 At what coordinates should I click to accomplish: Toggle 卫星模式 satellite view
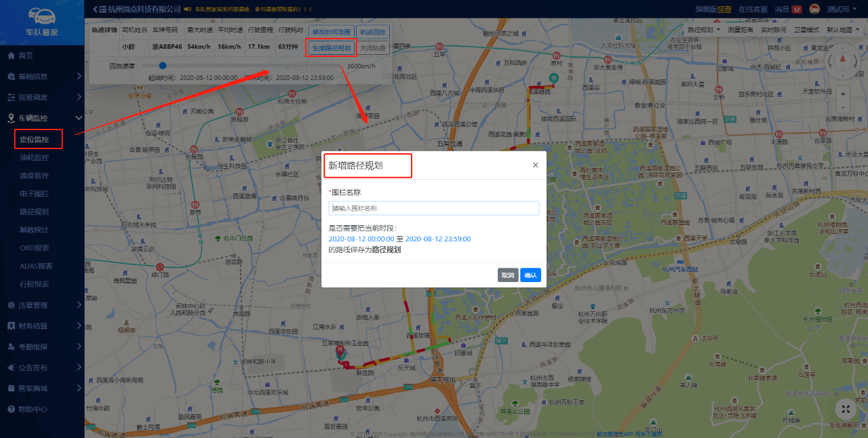[x=807, y=30]
